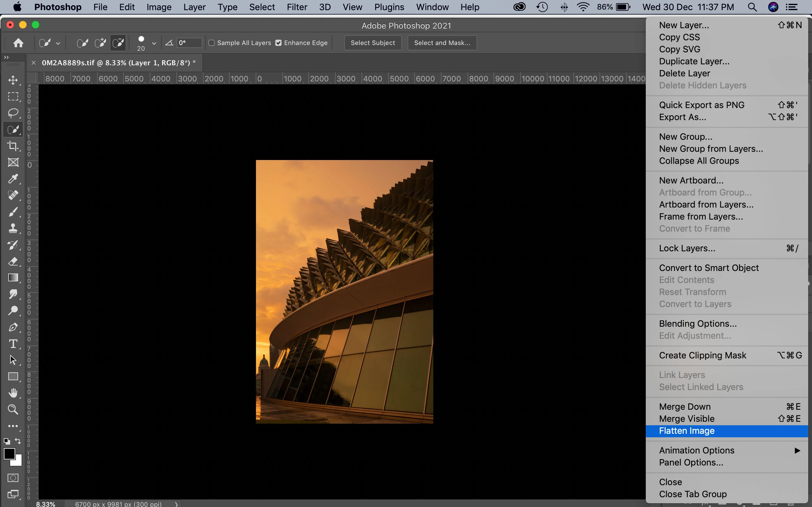Viewport: 812px width, 507px height.
Task: Select the Move tool
Action: (x=13, y=80)
